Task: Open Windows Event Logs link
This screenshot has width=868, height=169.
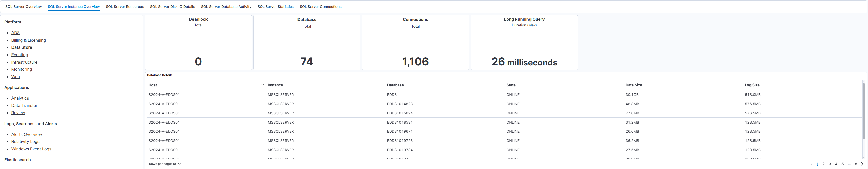Action: (31, 149)
